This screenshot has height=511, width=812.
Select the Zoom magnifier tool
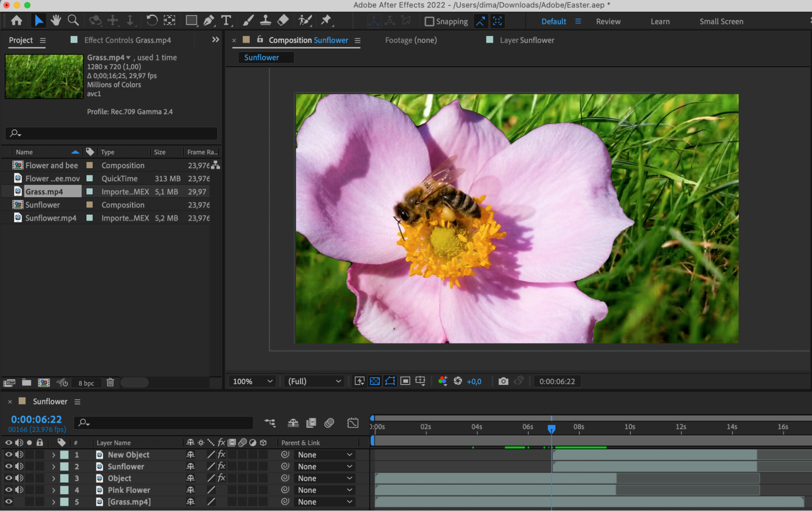tap(73, 21)
